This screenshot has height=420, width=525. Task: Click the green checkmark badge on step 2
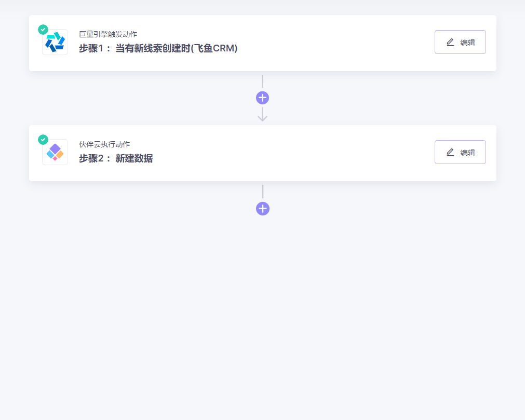point(43,139)
